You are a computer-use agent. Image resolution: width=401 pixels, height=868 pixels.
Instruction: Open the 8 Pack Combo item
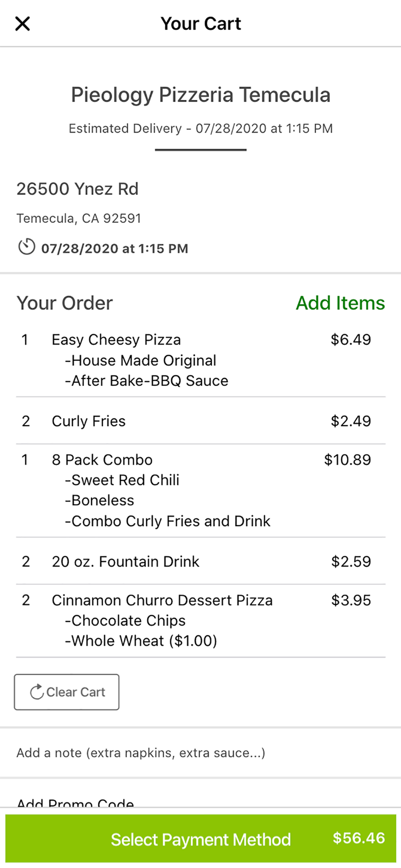pos(200,490)
